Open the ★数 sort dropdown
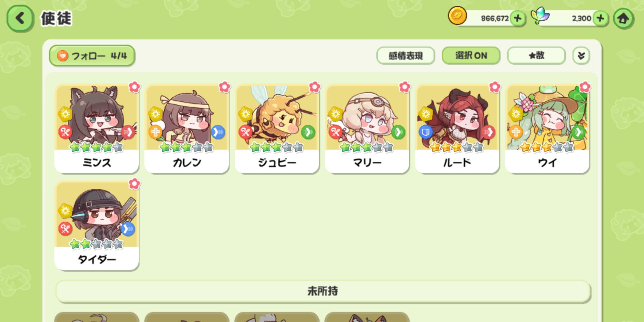 (x=536, y=55)
